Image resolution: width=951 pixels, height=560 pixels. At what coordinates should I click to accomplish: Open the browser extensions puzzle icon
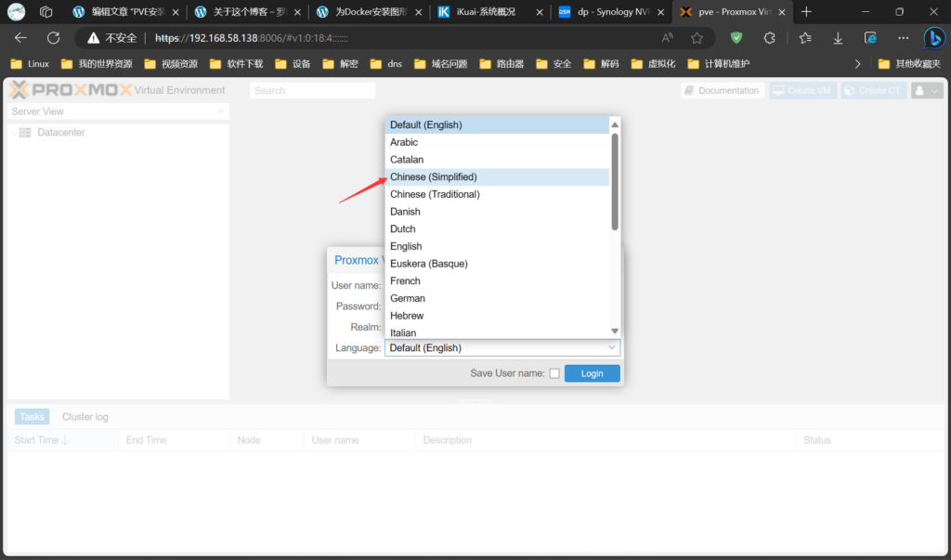point(769,38)
